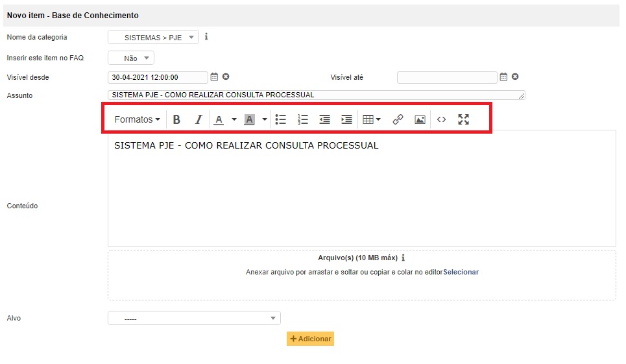Insert an image into content
This screenshot has height=364, width=626.
pyautogui.click(x=420, y=119)
